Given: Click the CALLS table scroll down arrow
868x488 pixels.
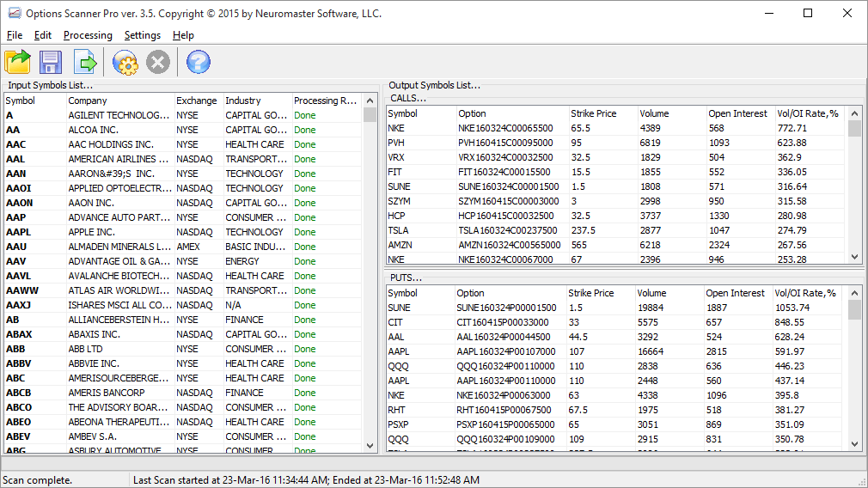Looking at the screenshot, I should [855, 257].
